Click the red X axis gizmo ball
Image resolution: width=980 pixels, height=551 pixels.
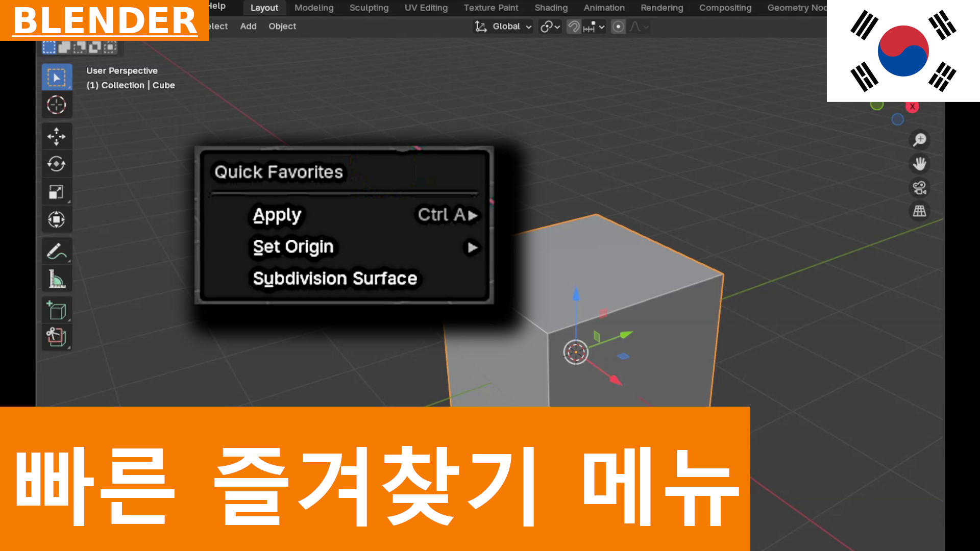pyautogui.click(x=912, y=107)
